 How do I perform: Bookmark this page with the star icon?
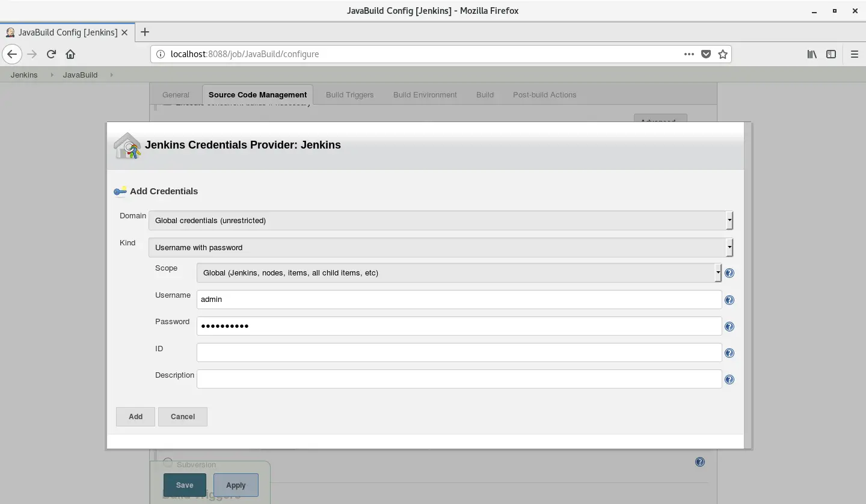pyautogui.click(x=723, y=54)
